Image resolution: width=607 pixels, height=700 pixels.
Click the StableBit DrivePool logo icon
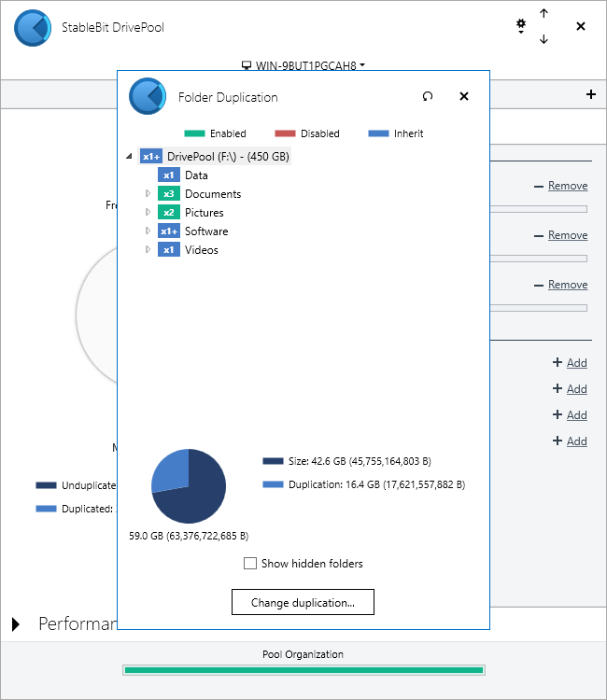tap(33, 28)
